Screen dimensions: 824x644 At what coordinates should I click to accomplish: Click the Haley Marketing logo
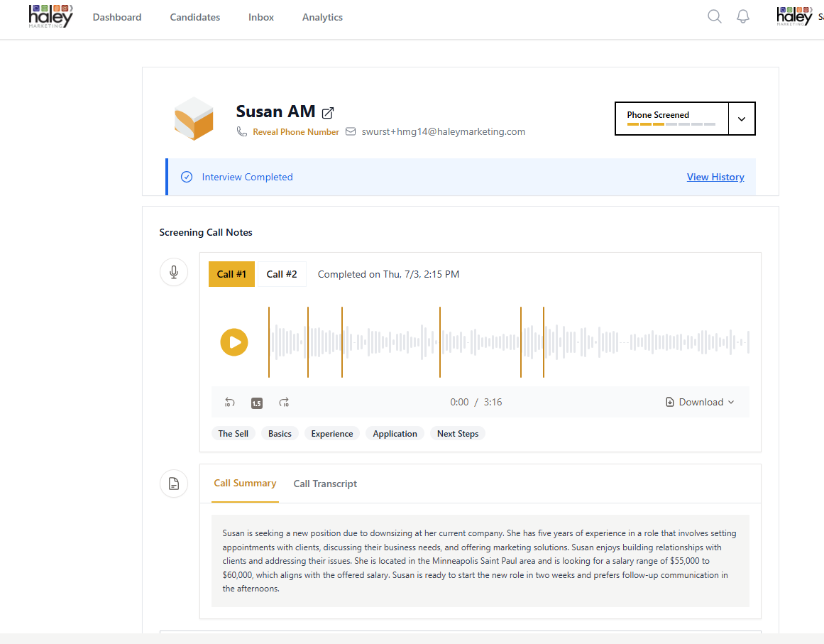pos(50,16)
